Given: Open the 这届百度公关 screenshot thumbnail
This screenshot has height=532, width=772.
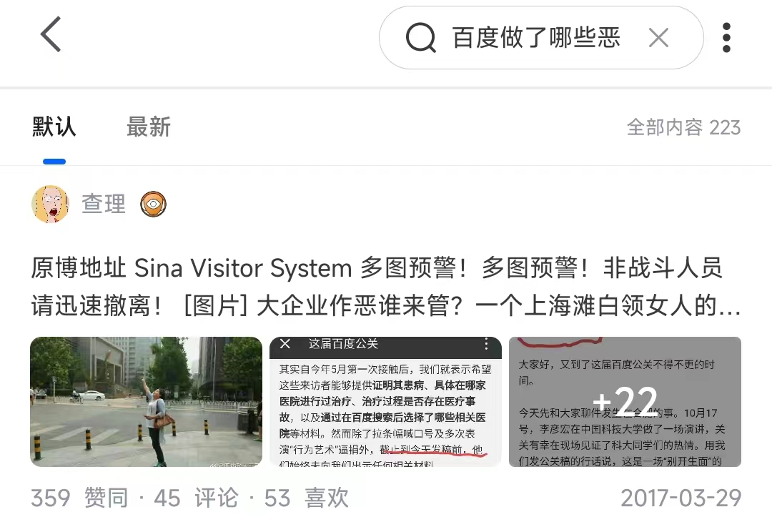Looking at the screenshot, I should 385,401.
